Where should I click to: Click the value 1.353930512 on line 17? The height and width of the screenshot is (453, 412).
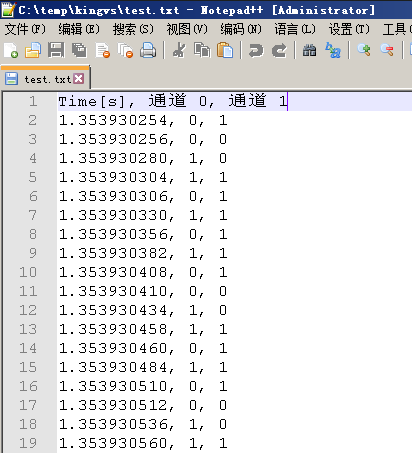point(113,405)
